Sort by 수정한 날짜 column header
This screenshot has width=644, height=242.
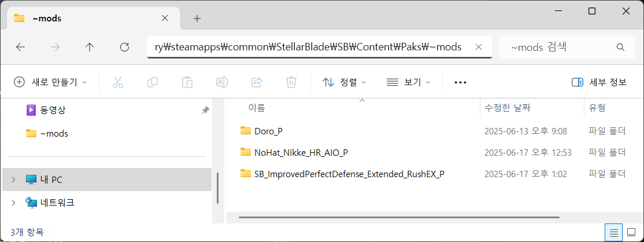[508, 108]
